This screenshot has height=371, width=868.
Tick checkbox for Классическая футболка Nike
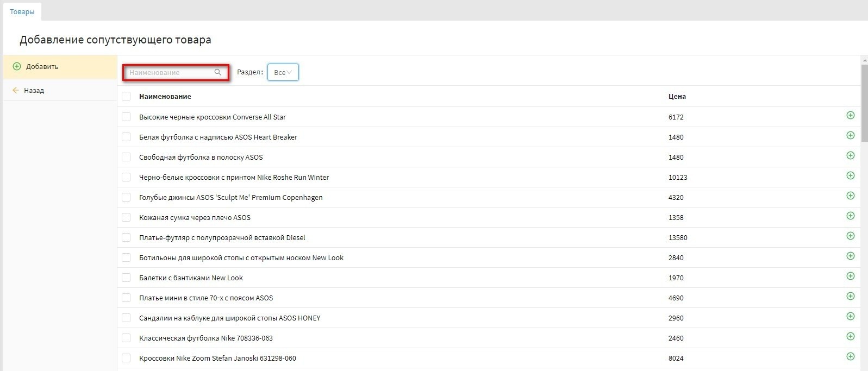coord(126,338)
